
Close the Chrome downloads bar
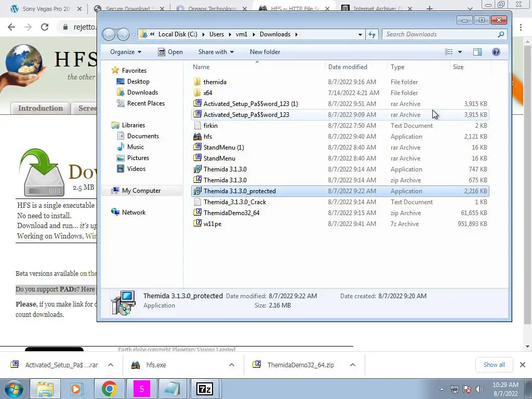click(523, 365)
